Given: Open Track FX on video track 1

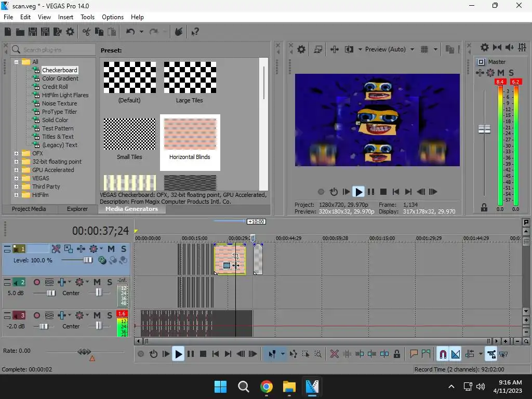Looking at the screenshot, I should coord(94,249).
